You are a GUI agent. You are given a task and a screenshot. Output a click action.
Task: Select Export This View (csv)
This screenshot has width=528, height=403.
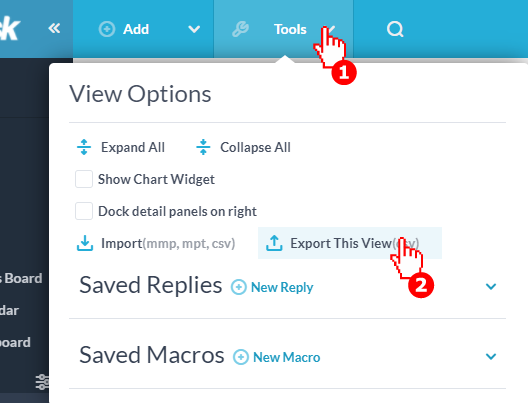(x=350, y=243)
